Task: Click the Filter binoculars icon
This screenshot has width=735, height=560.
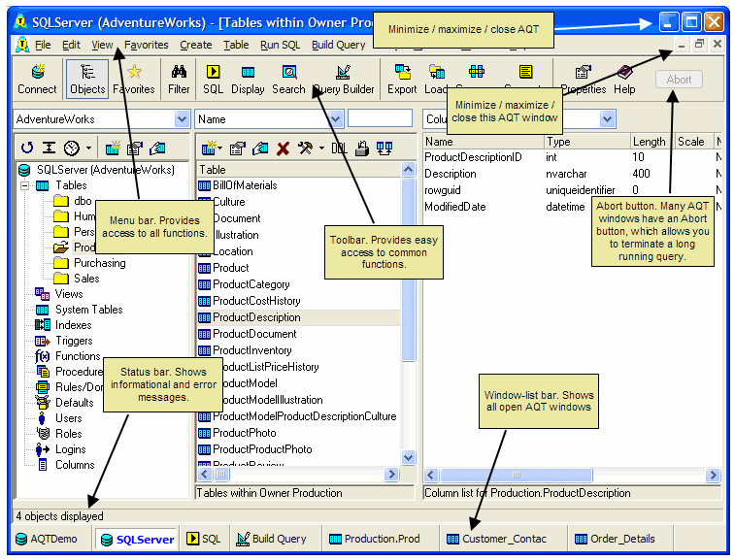Action: [179, 80]
